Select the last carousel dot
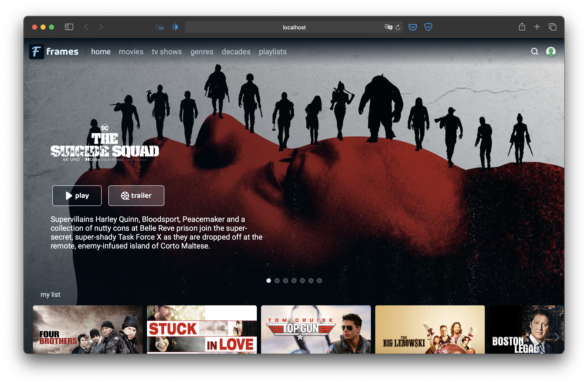Image resolution: width=588 pixels, height=385 pixels. [319, 280]
